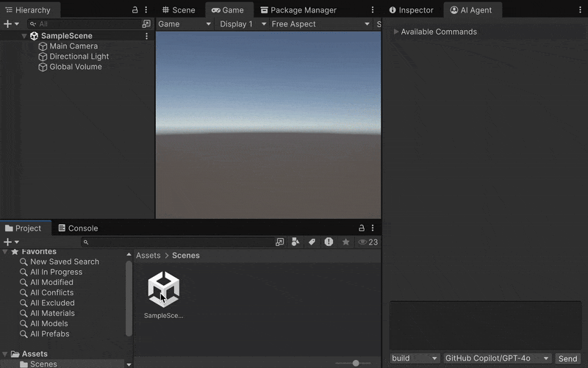Switch to the Console tab

pyautogui.click(x=78, y=228)
